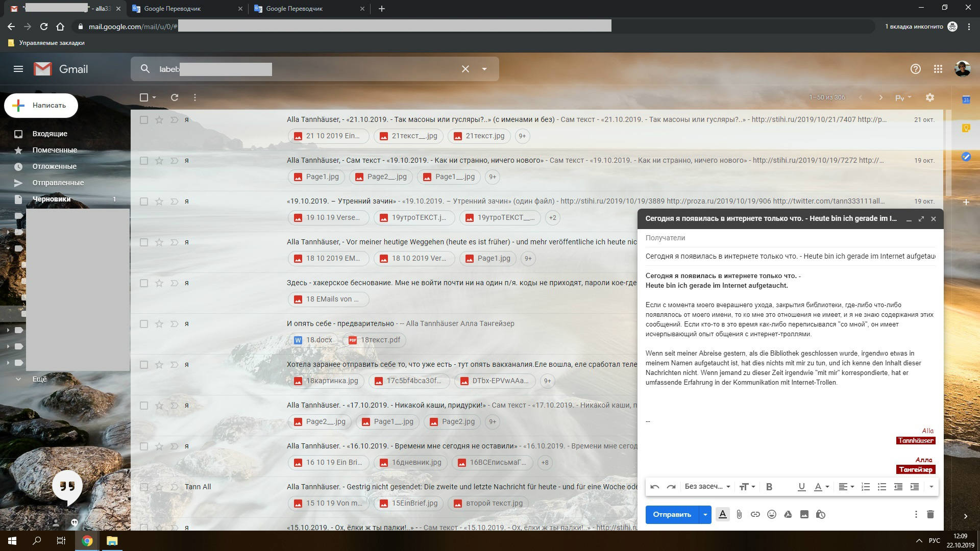Open the input tools language dropdown
The height and width of the screenshot is (551, 980).
[903, 97]
